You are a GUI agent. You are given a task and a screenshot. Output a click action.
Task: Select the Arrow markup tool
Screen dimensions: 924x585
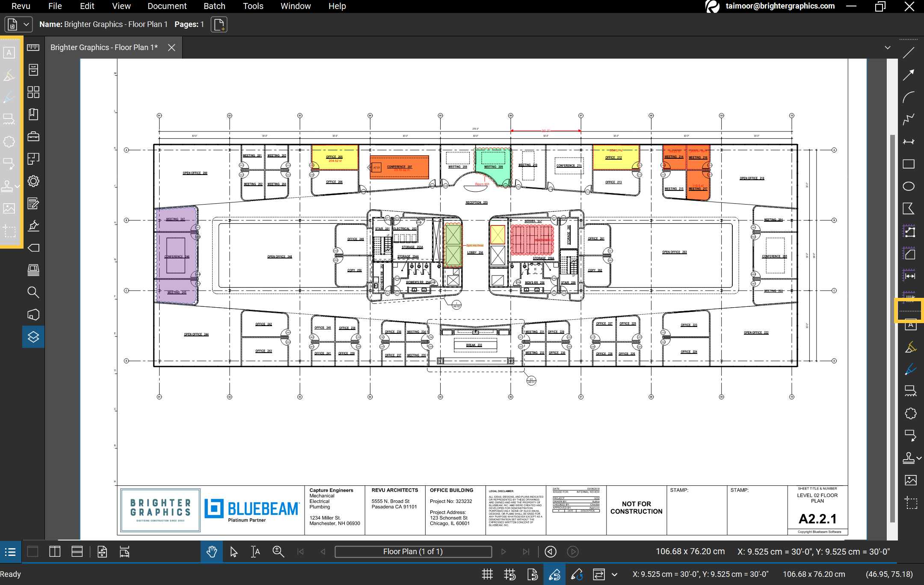click(909, 75)
